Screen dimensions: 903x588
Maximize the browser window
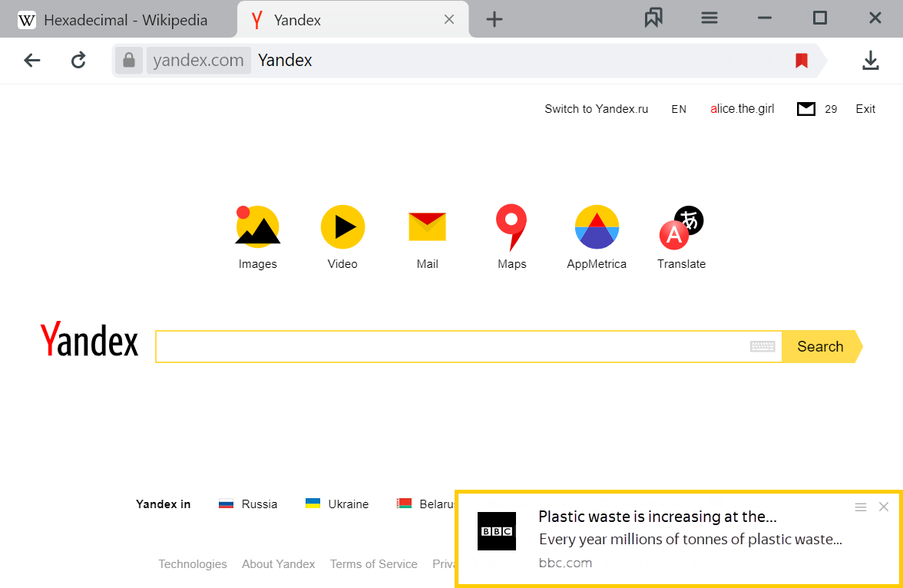click(819, 18)
